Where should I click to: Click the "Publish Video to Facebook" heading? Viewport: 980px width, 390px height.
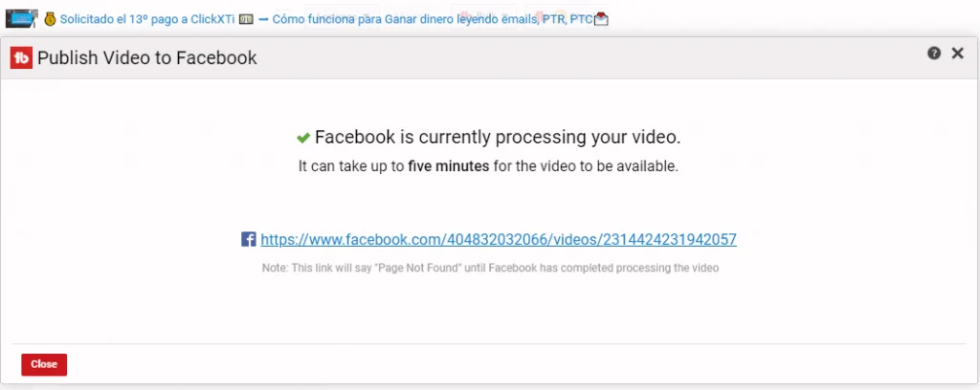coord(146,58)
